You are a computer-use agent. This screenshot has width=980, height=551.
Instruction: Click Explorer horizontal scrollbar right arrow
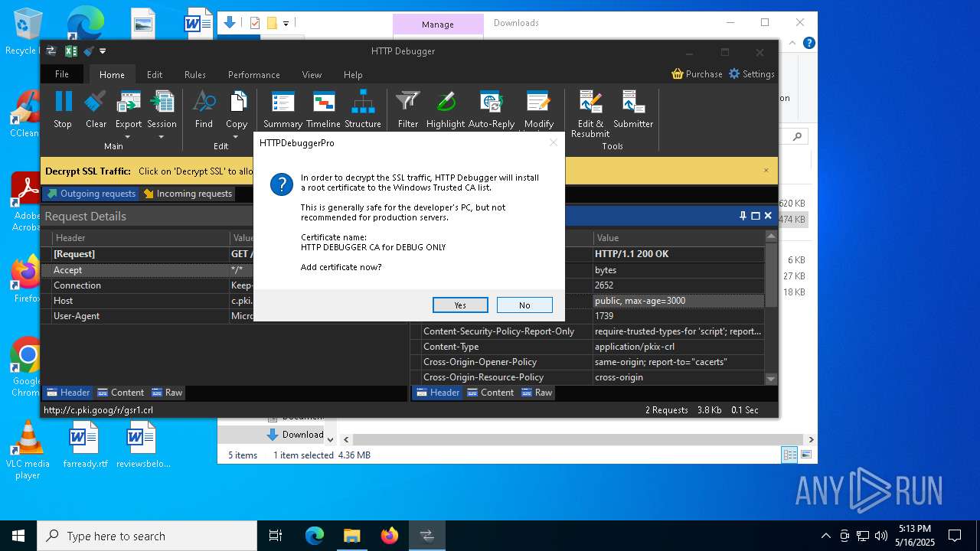pyautogui.click(x=811, y=439)
